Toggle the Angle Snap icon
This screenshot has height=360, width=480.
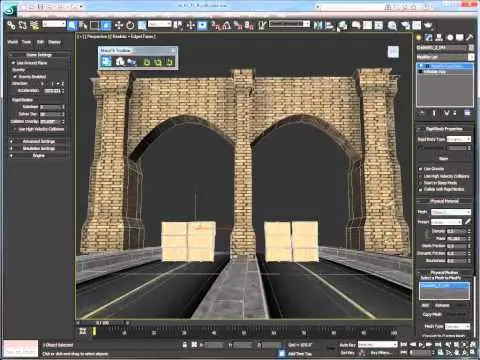pos(227,25)
